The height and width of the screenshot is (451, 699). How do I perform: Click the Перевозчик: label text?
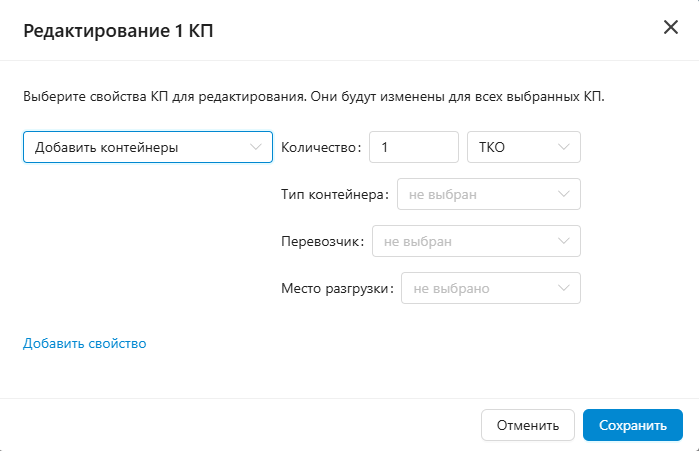(322, 241)
